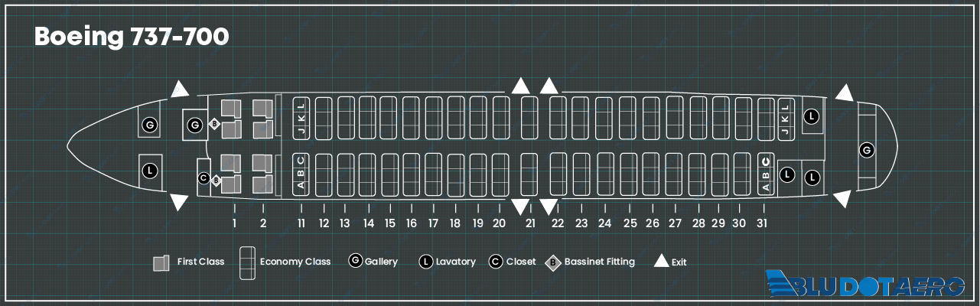Select the First Class legend seat swatch
The width and height of the screenshot is (980, 306).
pyautogui.click(x=161, y=262)
